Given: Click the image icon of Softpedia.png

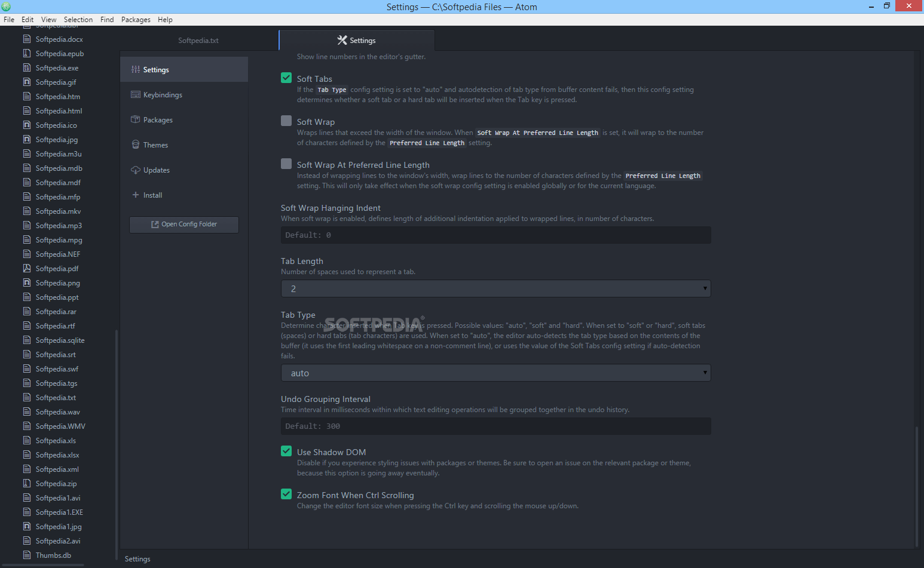Looking at the screenshot, I should tap(27, 283).
